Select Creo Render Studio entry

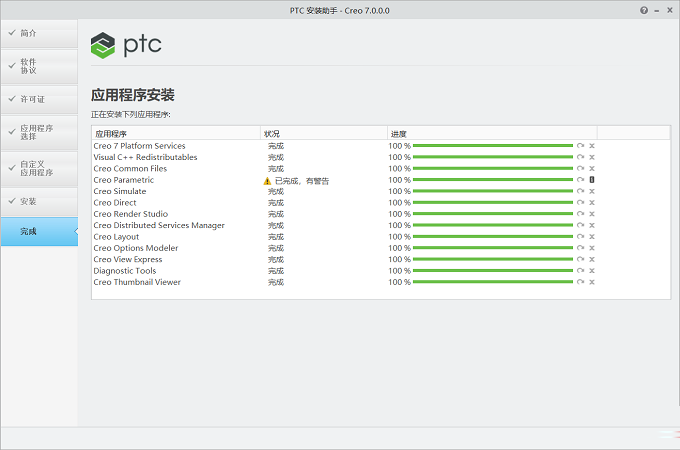pyautogui.click(x=131, y=214)
